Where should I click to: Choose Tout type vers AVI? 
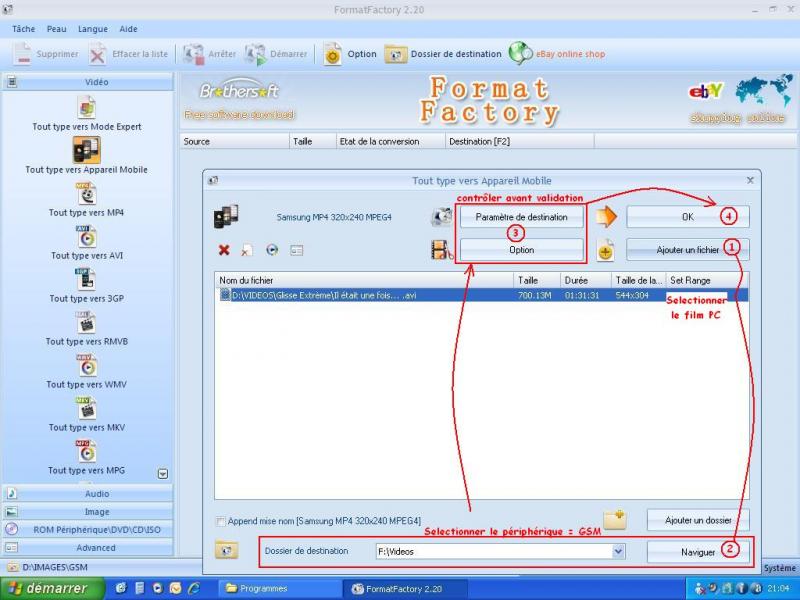point(87,242)
